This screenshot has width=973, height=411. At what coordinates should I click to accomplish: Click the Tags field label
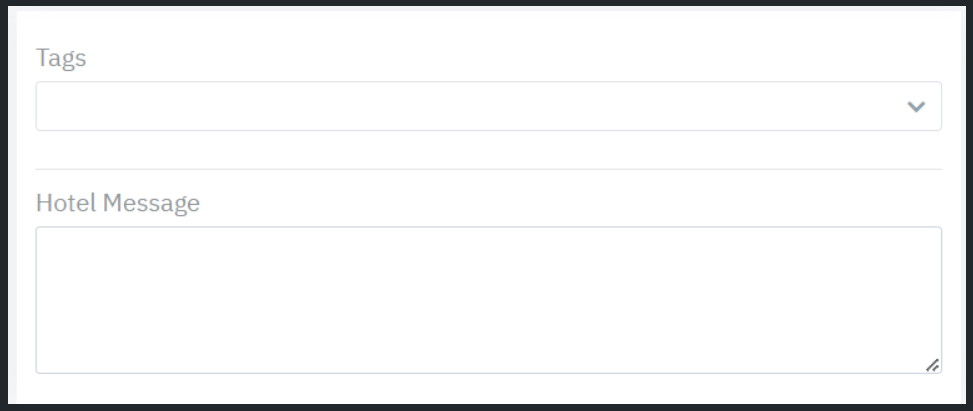[61, 58]
